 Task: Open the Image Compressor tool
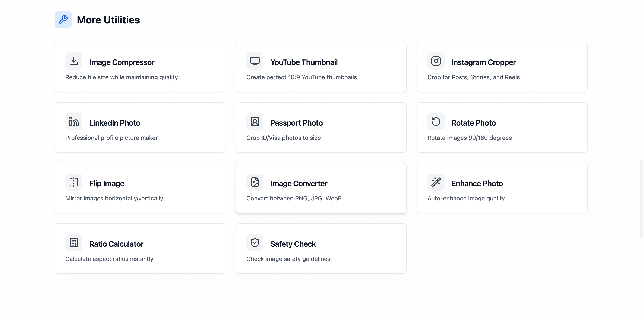[140, 67]
